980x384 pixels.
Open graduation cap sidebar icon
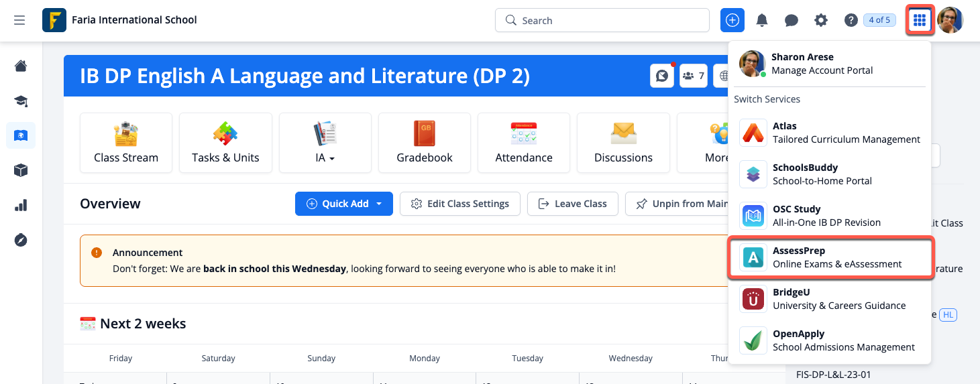tap(21, 101)
